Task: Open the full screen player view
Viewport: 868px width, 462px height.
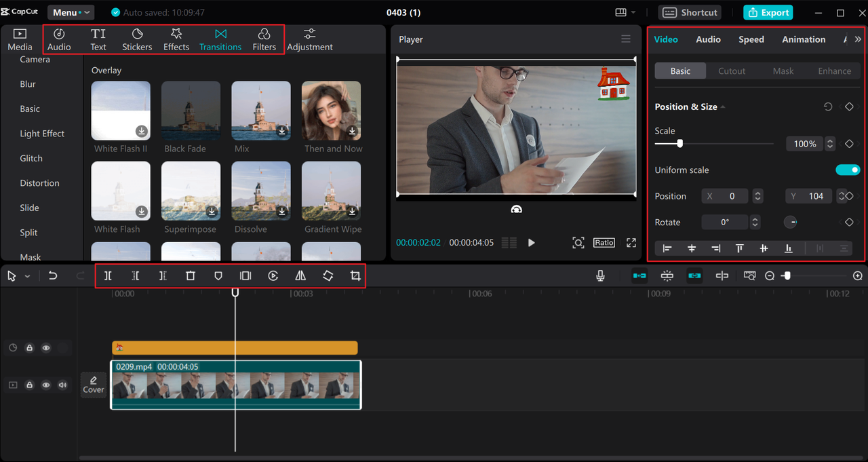Action: click(x=631, y=242)
